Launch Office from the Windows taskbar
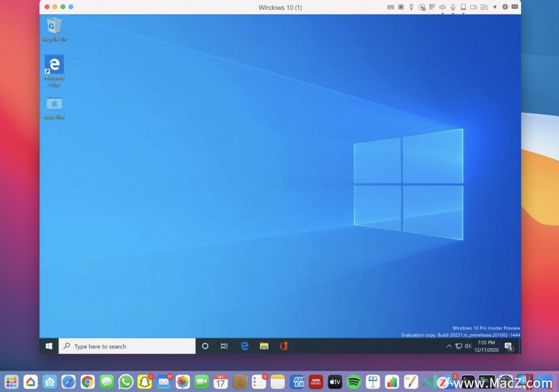559x392 pixels. [x=283, y=346]
